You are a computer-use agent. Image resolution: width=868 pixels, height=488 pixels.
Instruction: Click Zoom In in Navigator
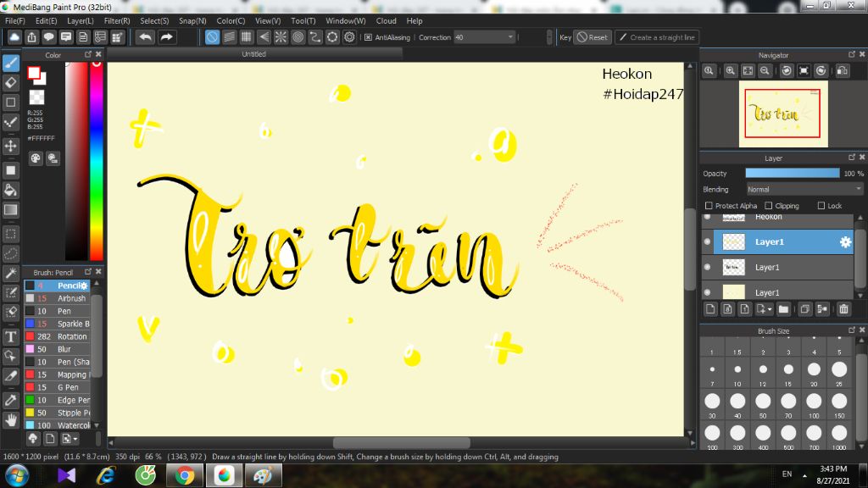tap(730, 71)
